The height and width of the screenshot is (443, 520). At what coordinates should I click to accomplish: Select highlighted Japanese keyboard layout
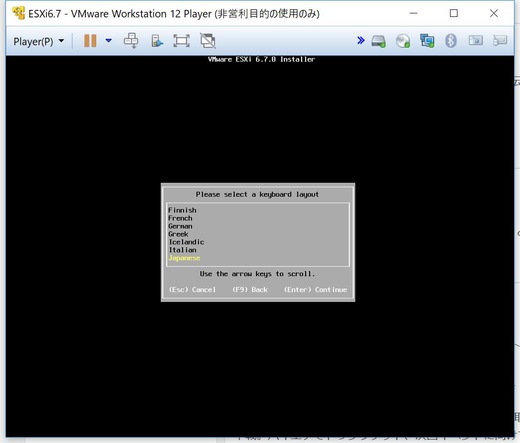coord(184,258)
